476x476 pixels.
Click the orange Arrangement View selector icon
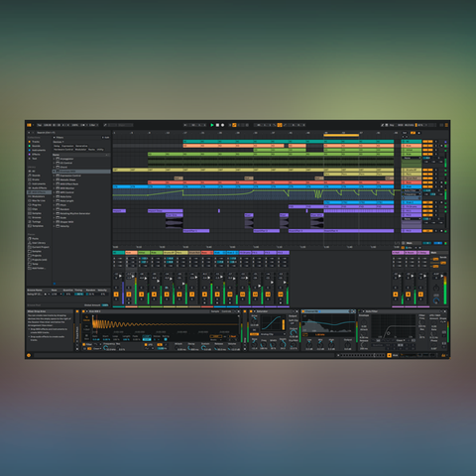(446, 125)
